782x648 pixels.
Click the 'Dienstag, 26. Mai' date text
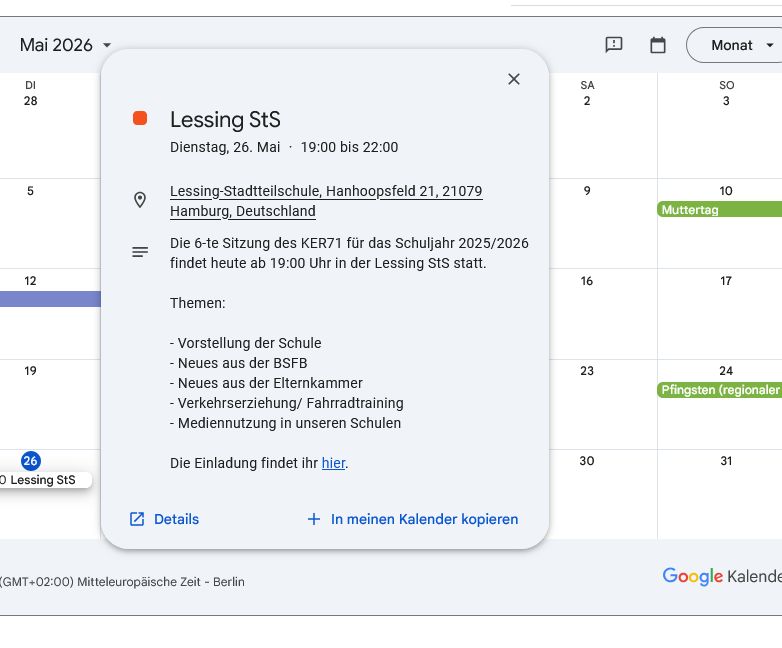225,147
